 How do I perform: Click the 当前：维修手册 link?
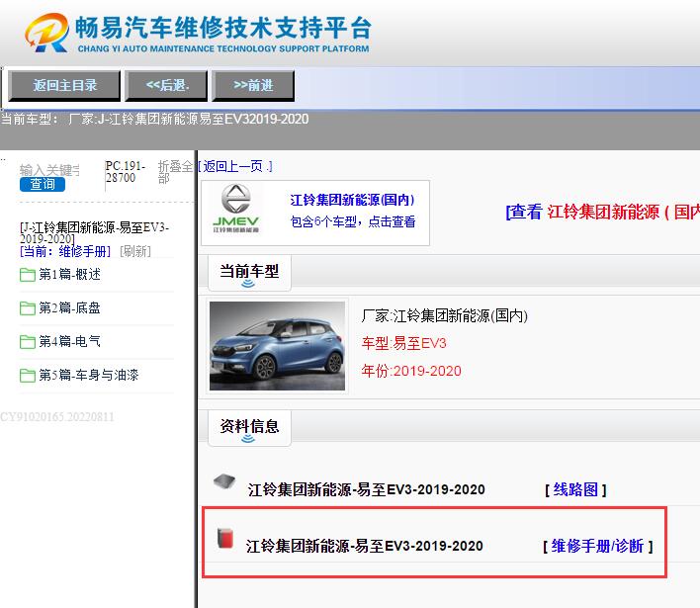tap(65, 251)
